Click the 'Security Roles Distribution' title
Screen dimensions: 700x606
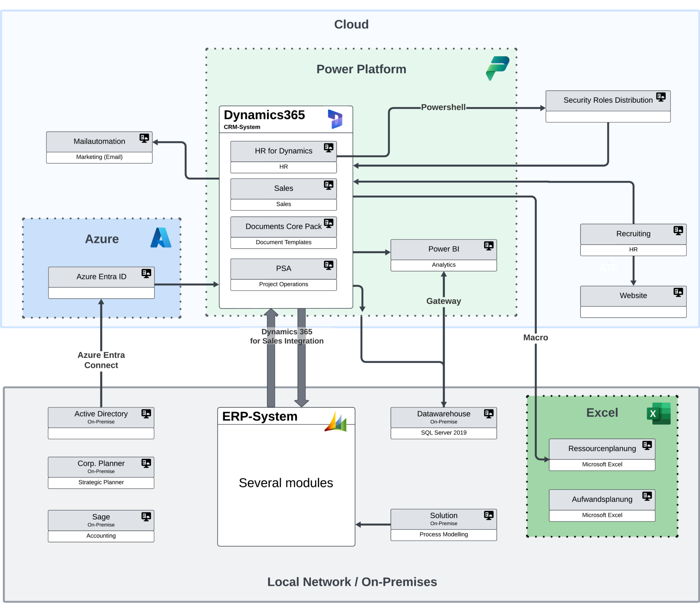click(608, 100)
